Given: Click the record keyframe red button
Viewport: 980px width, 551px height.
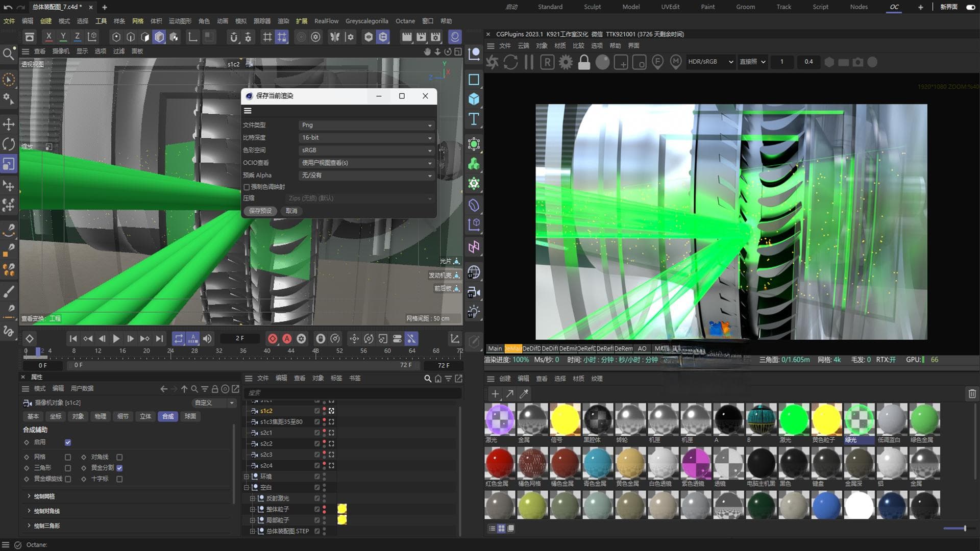Looking at the screenshot, I should coord(273,338).
